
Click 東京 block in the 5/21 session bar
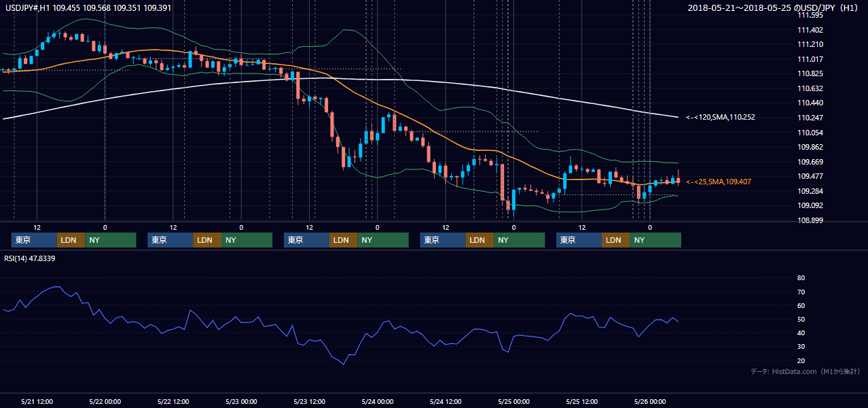(34, 240)
